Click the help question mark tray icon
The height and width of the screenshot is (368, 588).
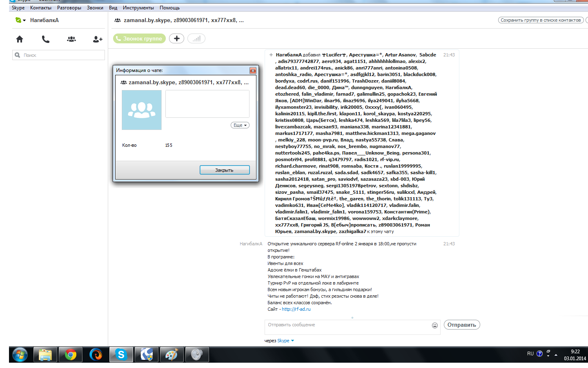coord(539,354)
